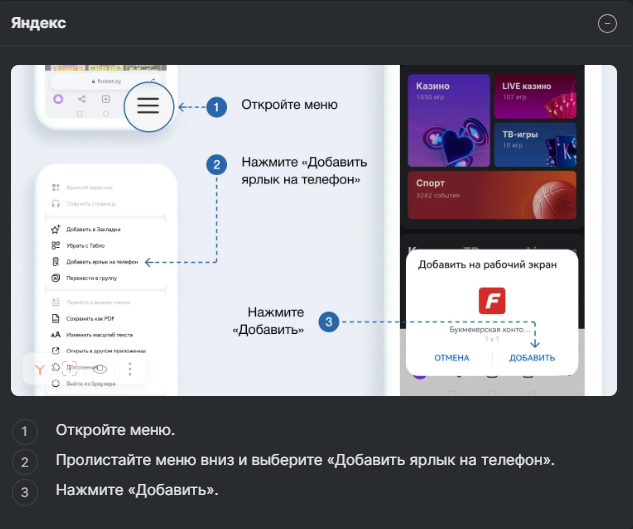This screenshot has height=529, width=633.
Task: Open the ТВ-игры tile
Action: tap(535, 145)
